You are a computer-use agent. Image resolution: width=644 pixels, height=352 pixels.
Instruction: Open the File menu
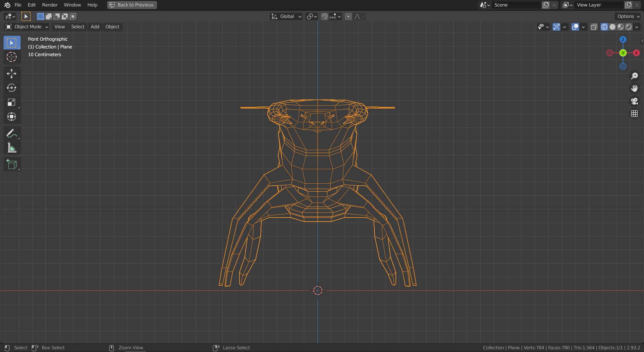[18, 5]
